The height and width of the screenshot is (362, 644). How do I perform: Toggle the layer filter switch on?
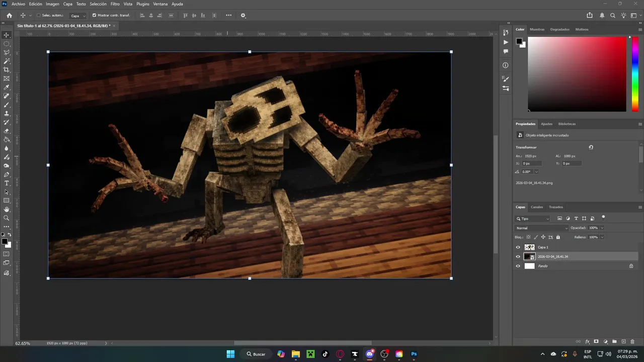[x=603, y=218]
